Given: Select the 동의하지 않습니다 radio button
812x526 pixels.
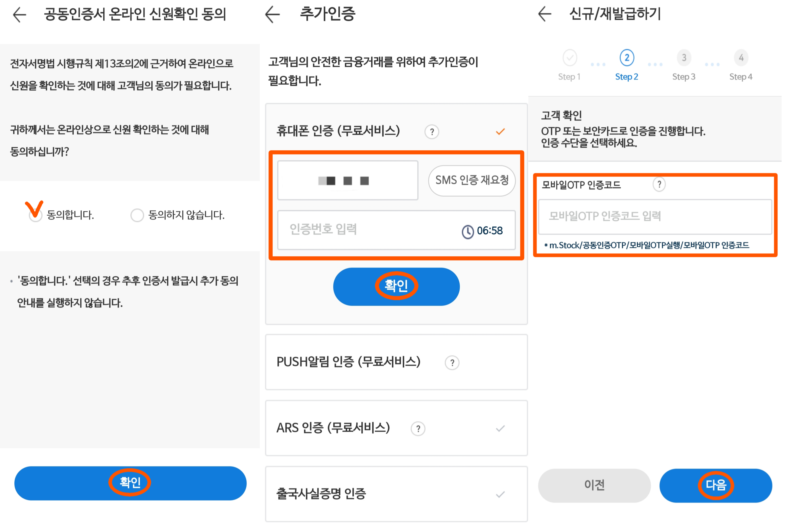Looking at the screenshot, I should 137,215.
